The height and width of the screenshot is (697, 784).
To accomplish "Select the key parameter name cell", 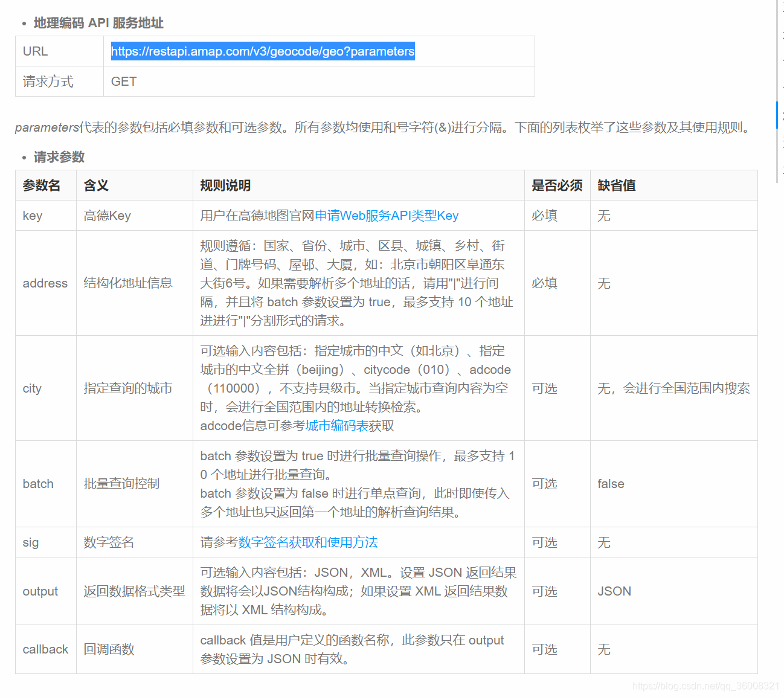I will 33,216.
